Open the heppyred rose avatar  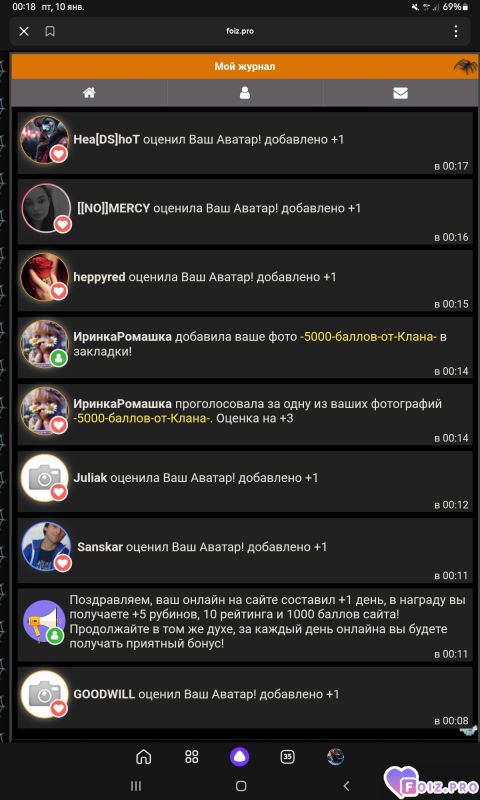pos(45,277)
